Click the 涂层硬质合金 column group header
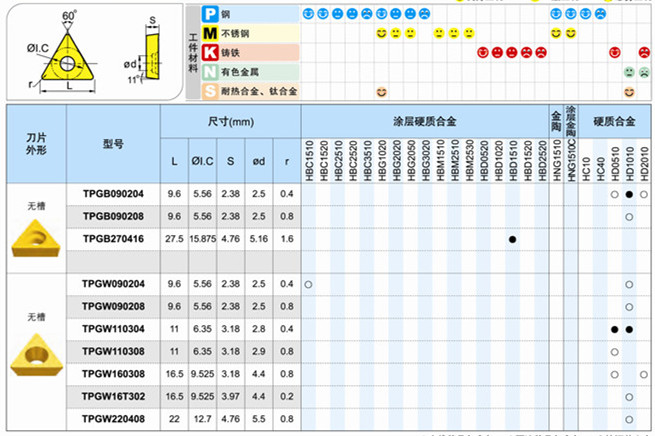Screen dimensions: 655x436 pos(424,121)
